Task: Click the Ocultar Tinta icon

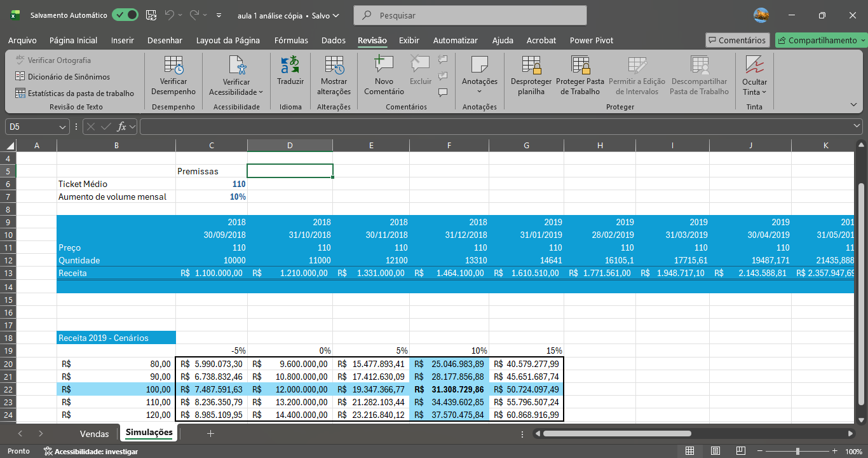Action: click(x=754, y=65)
